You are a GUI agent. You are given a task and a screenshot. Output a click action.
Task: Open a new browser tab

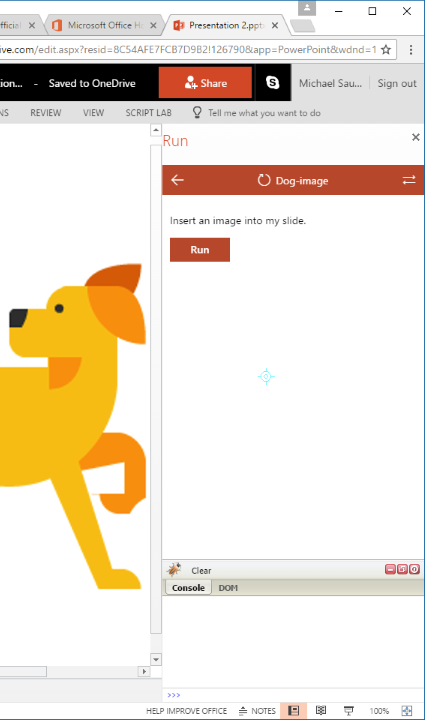[x=302, y=26]
